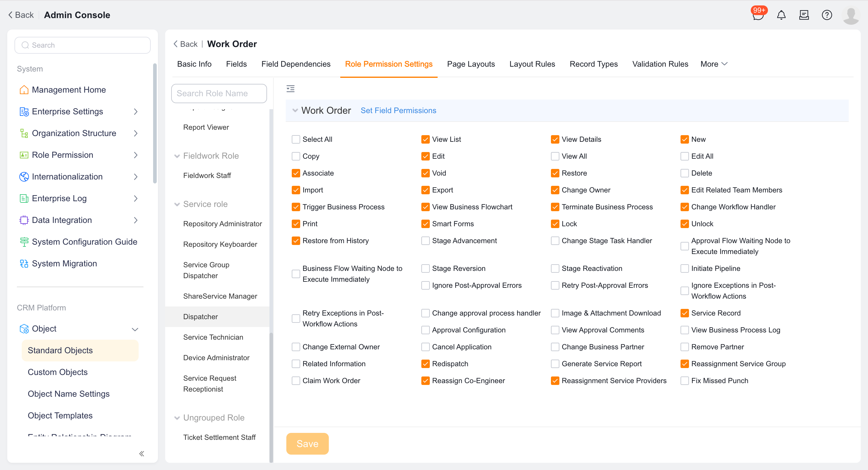The image size is (868, 470).
Task: Select the Report Viewer role
Action: (x=206, y=127)
